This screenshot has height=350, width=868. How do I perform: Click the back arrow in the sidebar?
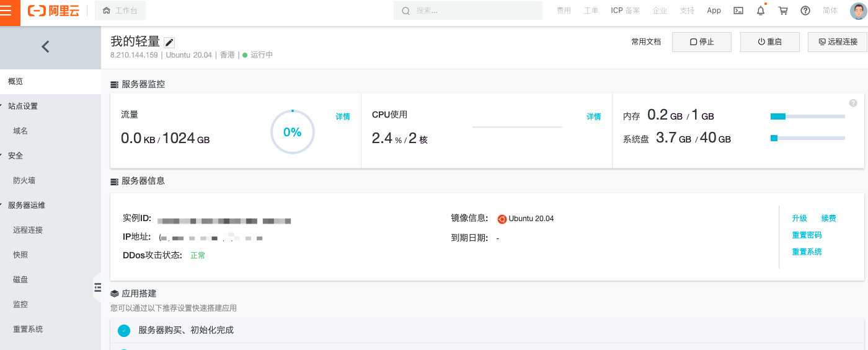click(x=45, y=46)
